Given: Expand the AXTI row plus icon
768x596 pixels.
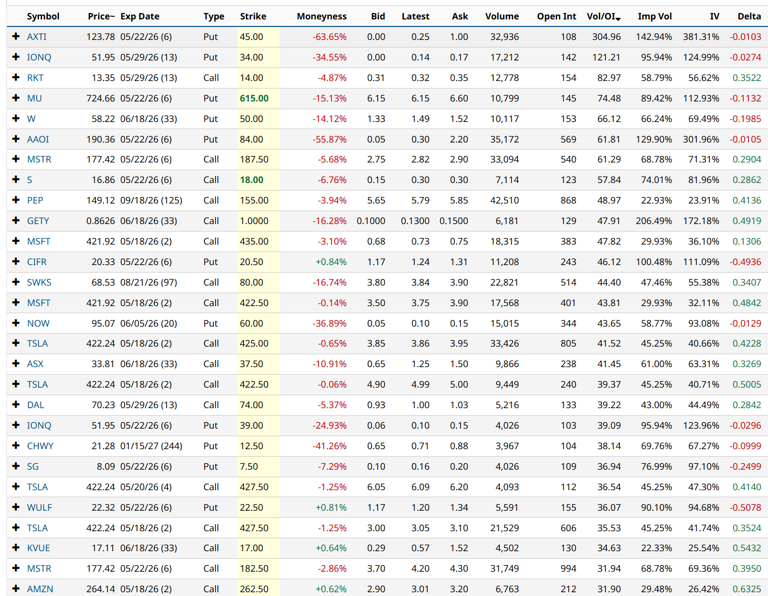Looking at the screenshot, I should click(16, 37).
